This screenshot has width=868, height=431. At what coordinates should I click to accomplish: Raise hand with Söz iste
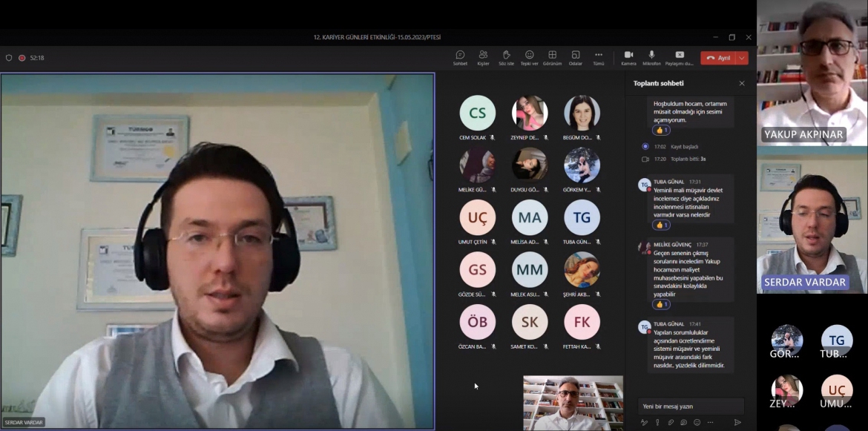coord(506,58)
